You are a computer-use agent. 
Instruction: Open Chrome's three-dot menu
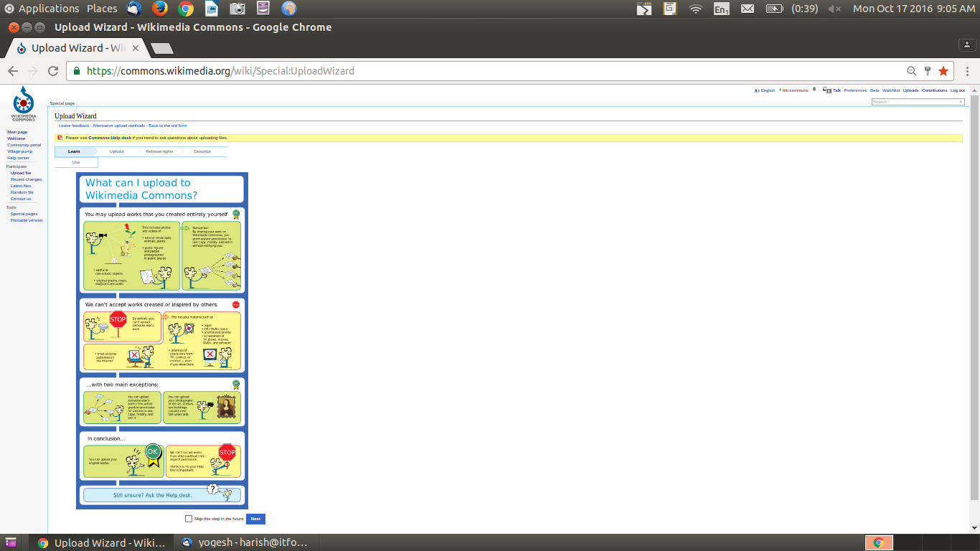(968, 71)
